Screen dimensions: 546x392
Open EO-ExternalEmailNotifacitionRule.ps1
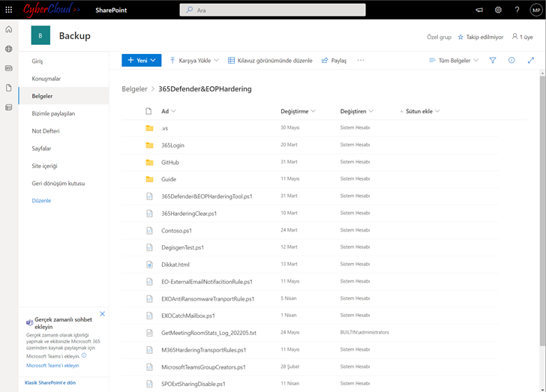207,282
